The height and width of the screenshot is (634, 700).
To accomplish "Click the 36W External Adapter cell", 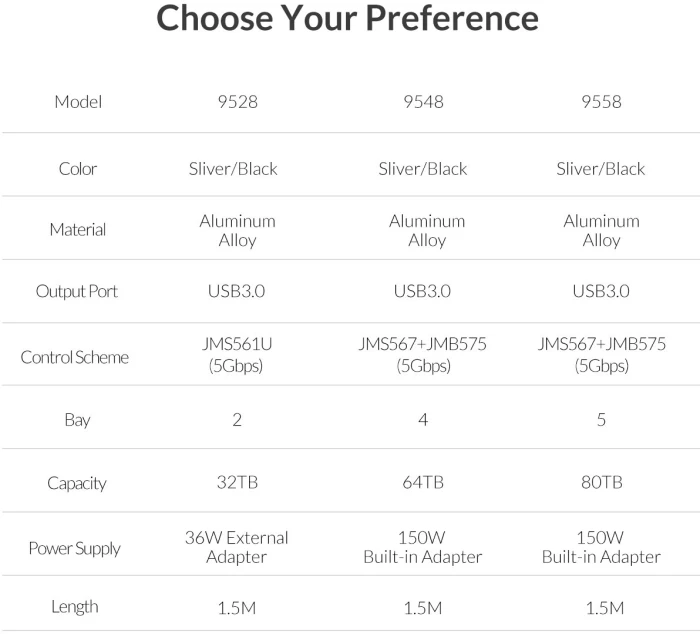I will [x=237, y=547].
